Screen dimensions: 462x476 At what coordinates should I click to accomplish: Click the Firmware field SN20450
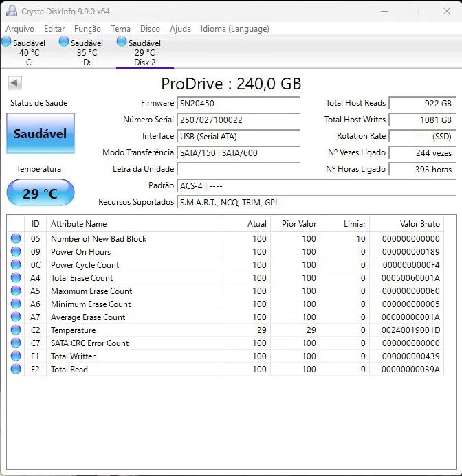(x=239, y=104)
